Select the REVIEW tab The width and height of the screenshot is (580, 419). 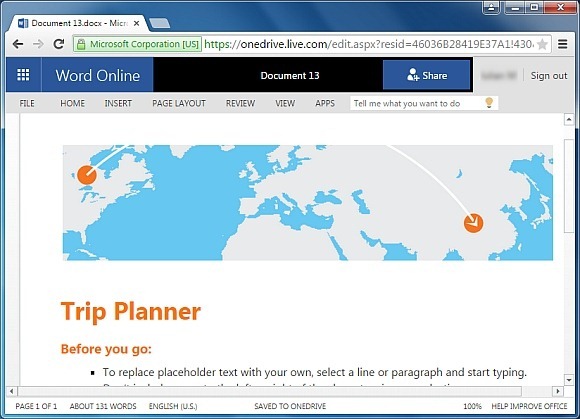[x=240, y=104]
